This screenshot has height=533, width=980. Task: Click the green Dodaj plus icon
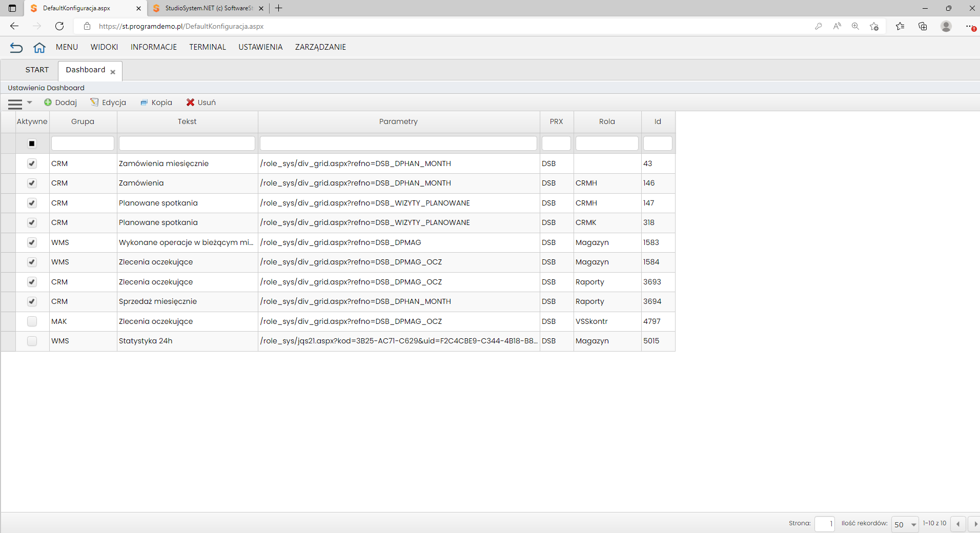coord(48,102)
